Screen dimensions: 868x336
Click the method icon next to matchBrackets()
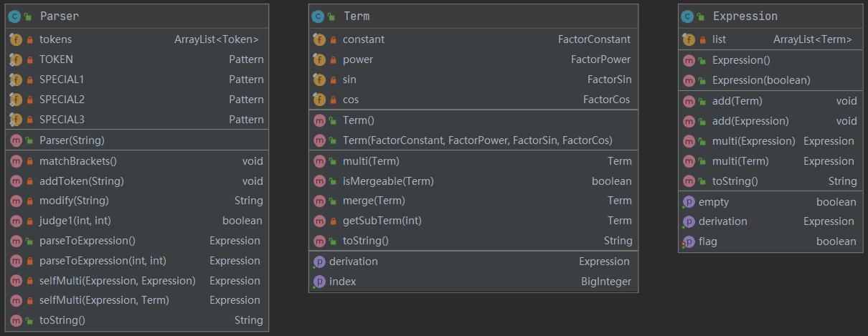point(16,161)
